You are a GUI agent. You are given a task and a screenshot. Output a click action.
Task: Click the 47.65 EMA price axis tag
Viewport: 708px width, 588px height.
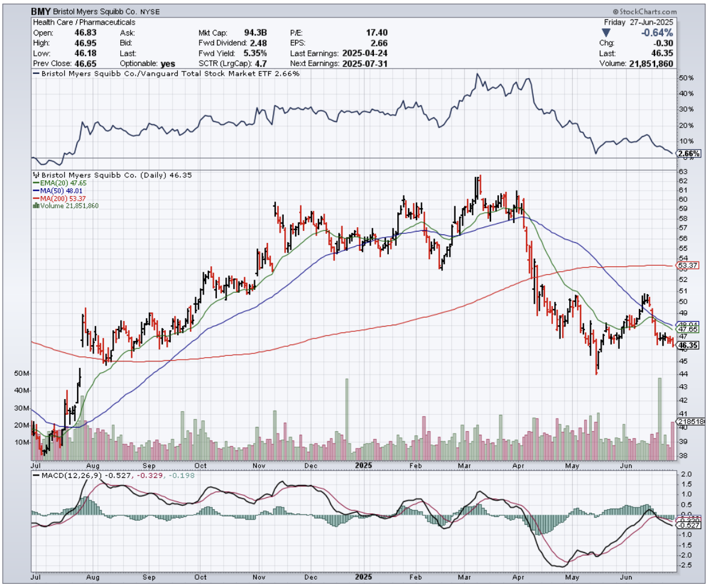[689, 329]
